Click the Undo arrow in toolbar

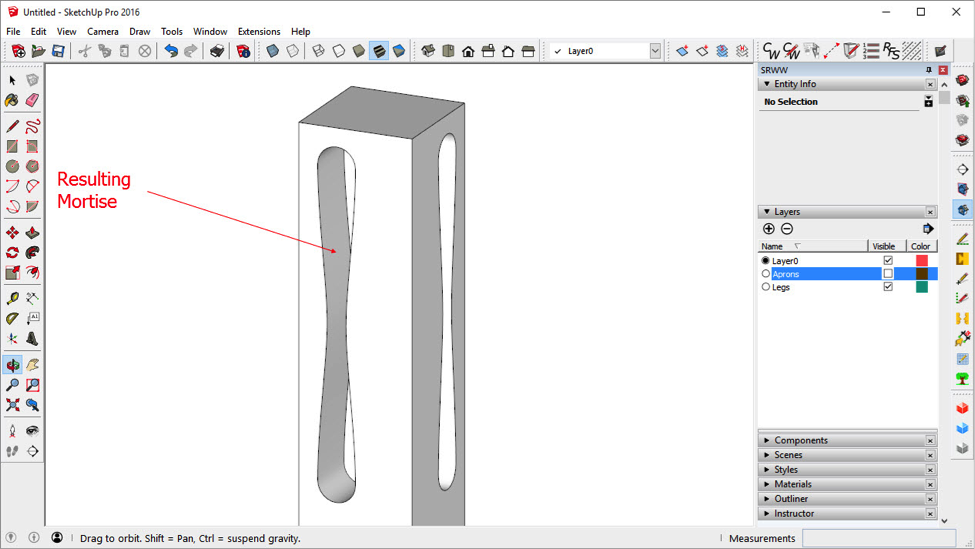(170, 51)
